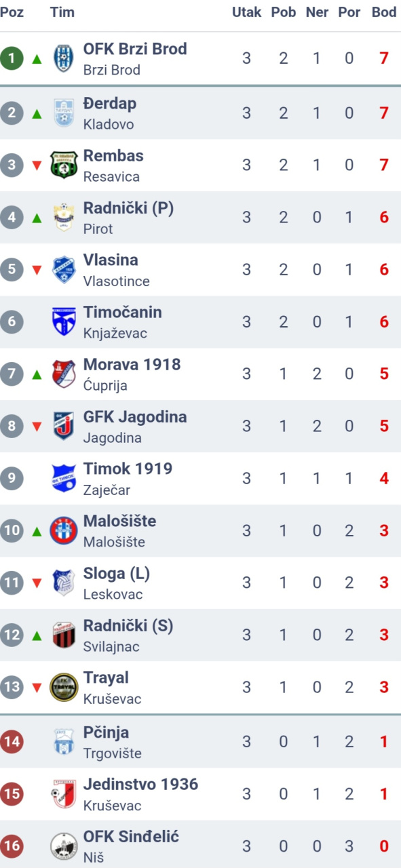401x868 pixels.
Task: Sort table by the Utak column header
Action: [246, 12]
